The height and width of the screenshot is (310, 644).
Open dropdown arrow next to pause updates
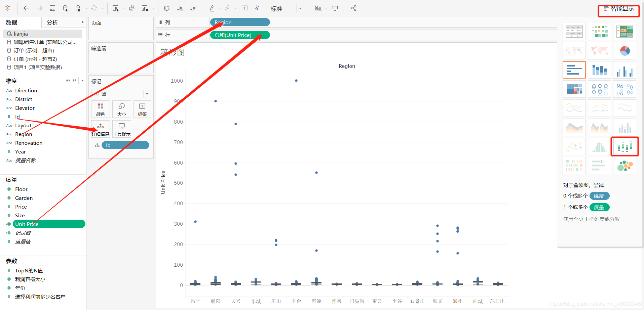(x=86, y=8)
